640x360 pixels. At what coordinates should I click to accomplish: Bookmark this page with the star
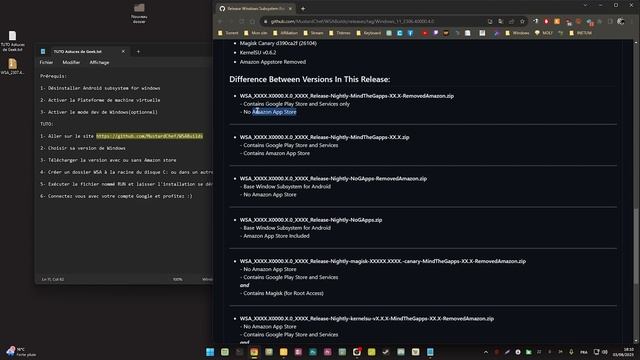522,21
